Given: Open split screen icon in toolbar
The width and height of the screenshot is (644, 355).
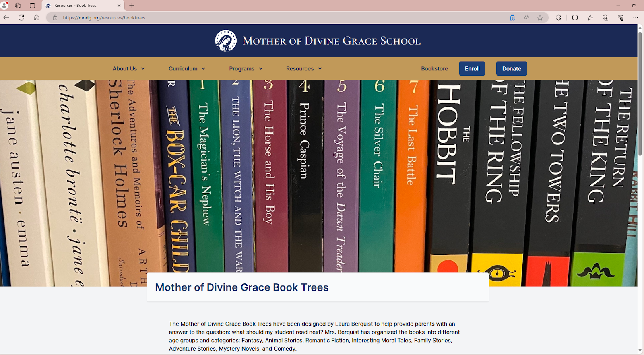Looking at the screenshot, I should click(x=575, y=17).
